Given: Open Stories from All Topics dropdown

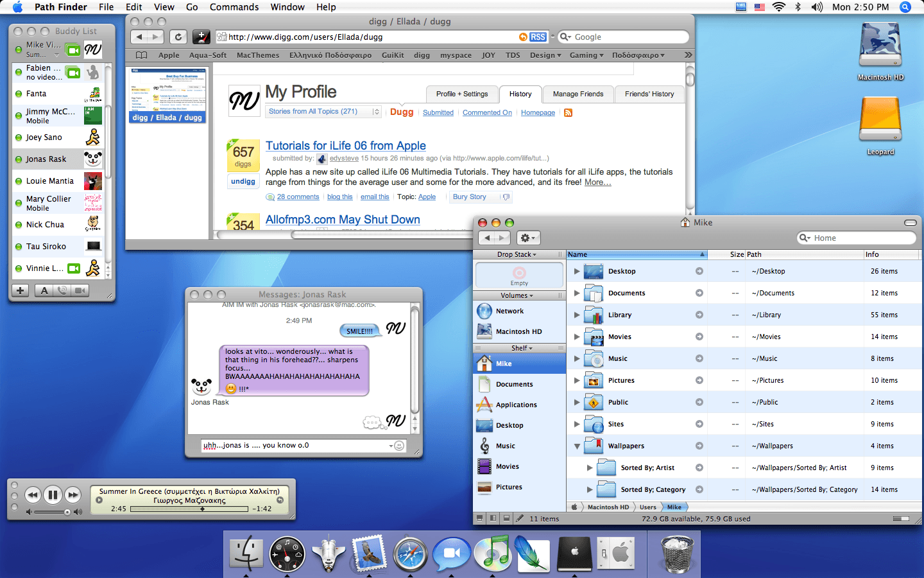Looking at the screenshot, I should (323, 112).
